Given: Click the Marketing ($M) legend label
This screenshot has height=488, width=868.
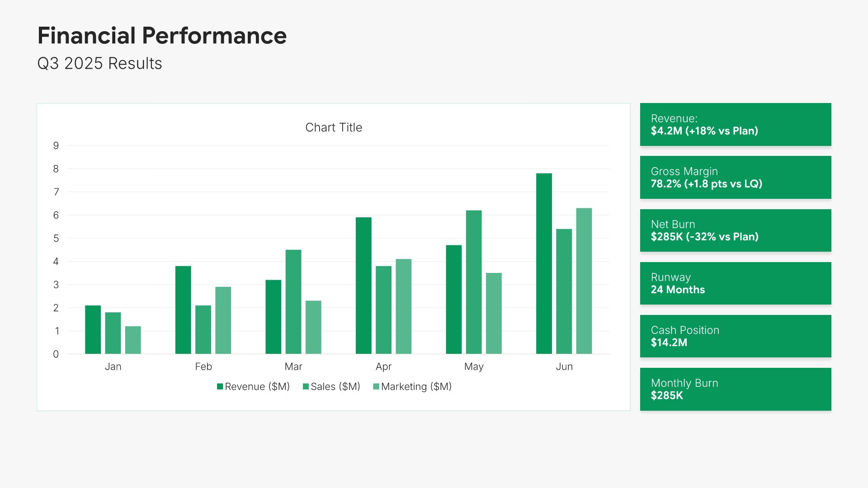Looking at the screenshot, I should [x=416, y=386].
